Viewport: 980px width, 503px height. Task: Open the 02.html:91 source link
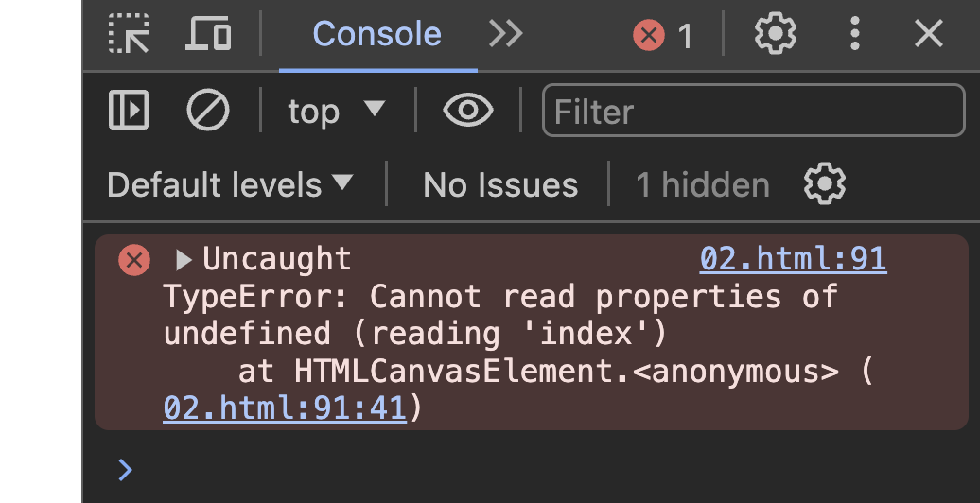click(793, 259)
